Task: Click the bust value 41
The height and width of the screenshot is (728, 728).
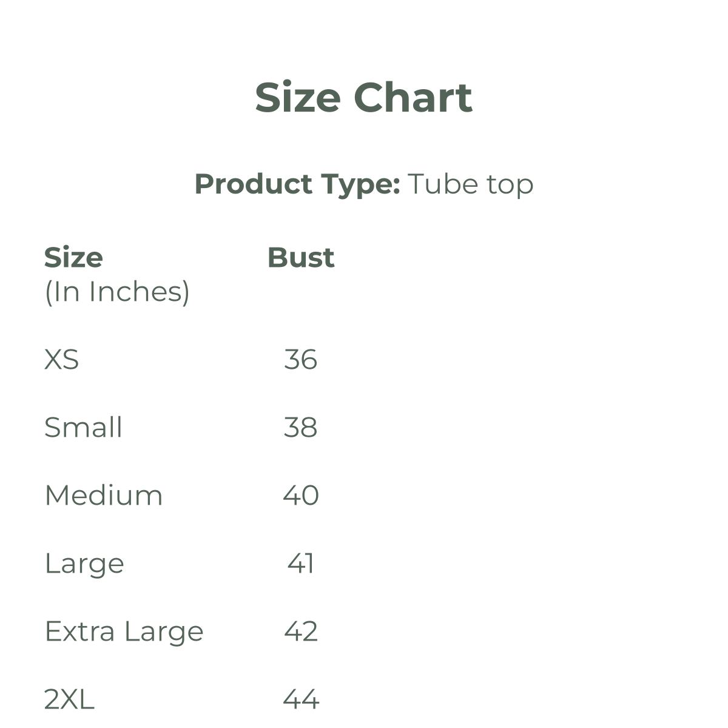Action: coord(300,564)
